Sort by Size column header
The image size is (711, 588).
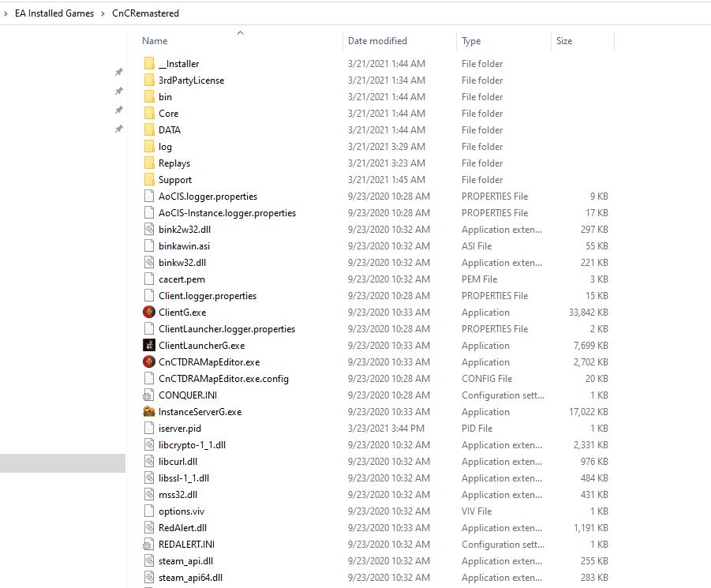pos(564,41)
